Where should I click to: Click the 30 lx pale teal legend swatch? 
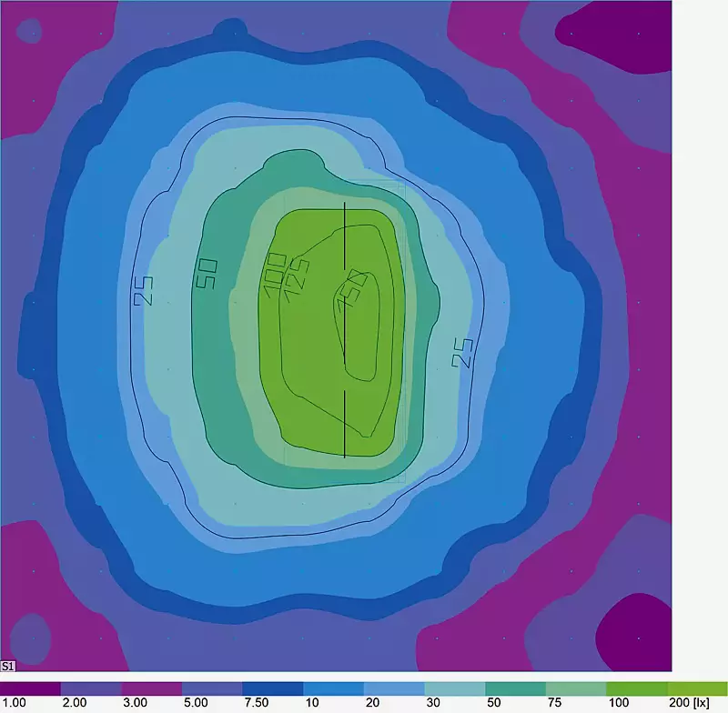(454, 688)
